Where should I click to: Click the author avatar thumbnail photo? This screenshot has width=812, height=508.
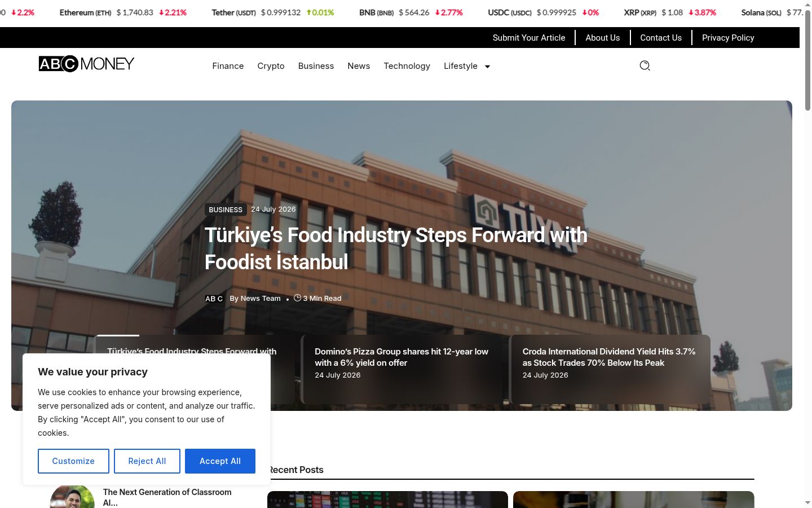tap(72, 497)
